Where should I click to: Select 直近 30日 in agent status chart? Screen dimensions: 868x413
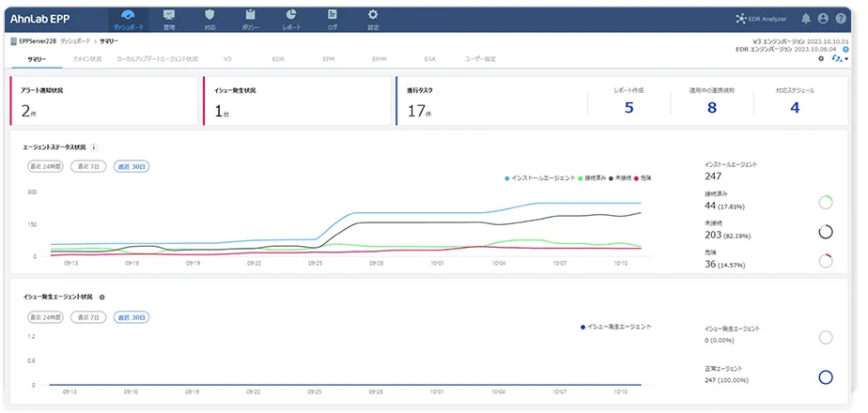[132, 166]
